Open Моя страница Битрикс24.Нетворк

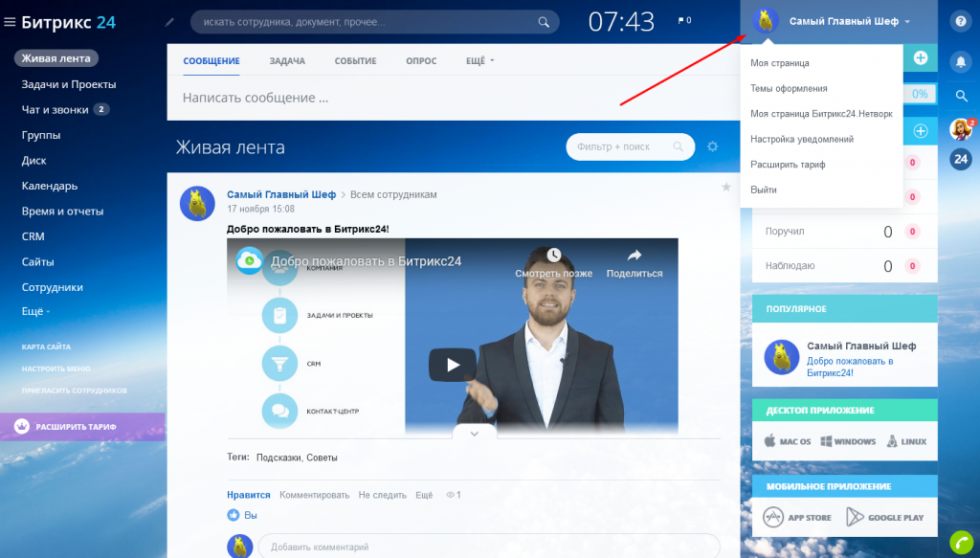tap(821, 114)
